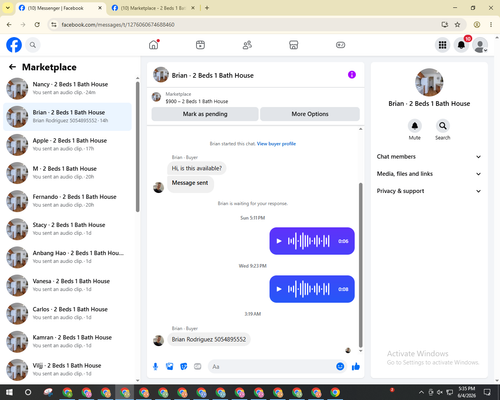The height and width of the screenshot is (400, 500).
Task: Open the Friends icon in top navigation
Action: coord(247,45)
